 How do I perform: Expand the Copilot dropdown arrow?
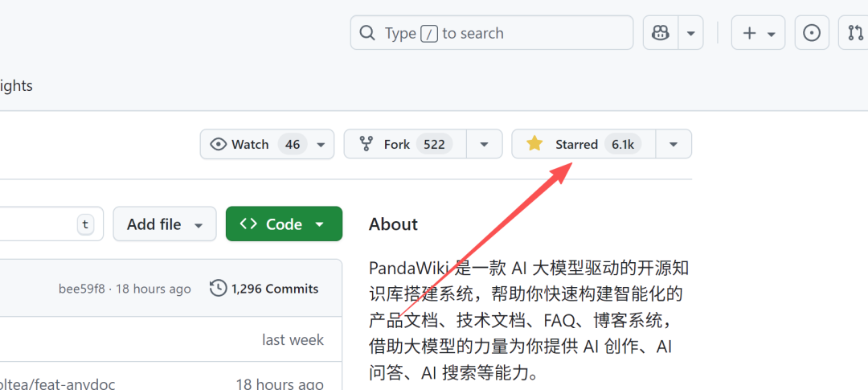(691, 33)
